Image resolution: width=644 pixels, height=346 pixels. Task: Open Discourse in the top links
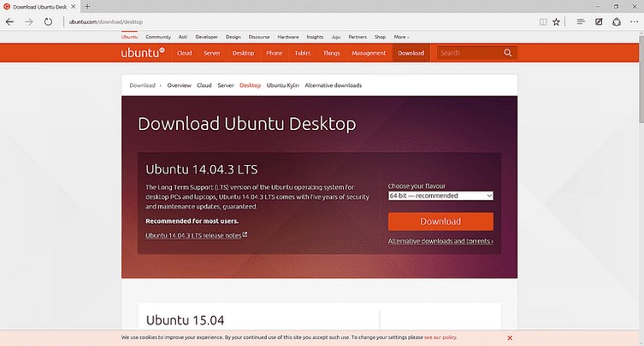[259, 37]
